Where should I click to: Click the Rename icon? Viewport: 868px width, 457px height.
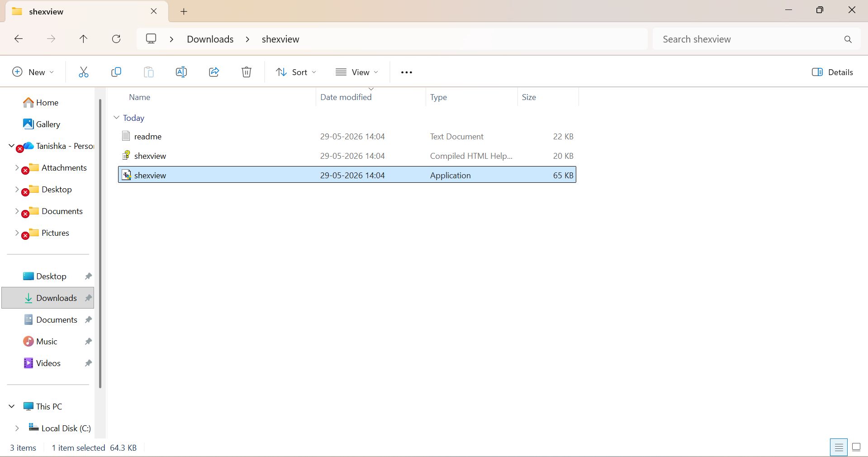(181, 72)
